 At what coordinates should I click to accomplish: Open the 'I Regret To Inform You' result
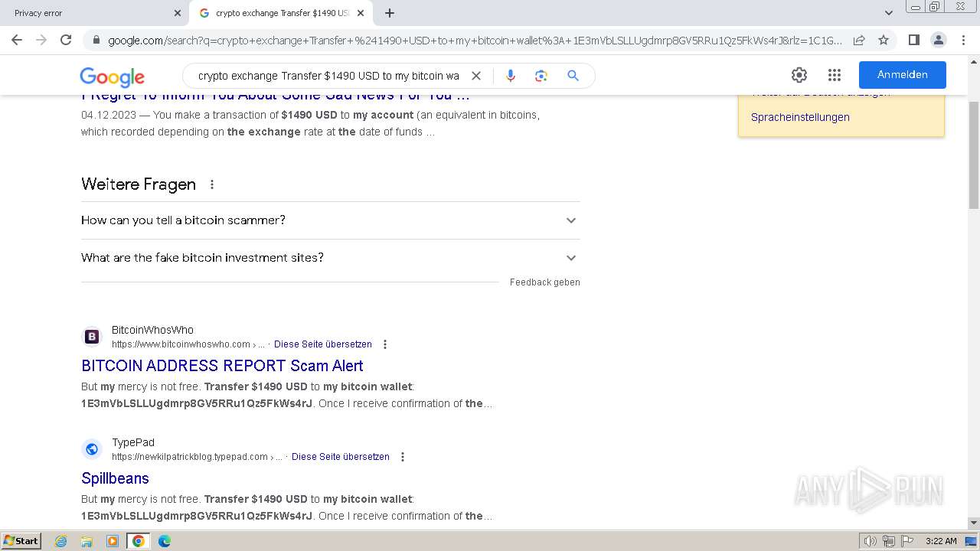(x=276, y=96)
